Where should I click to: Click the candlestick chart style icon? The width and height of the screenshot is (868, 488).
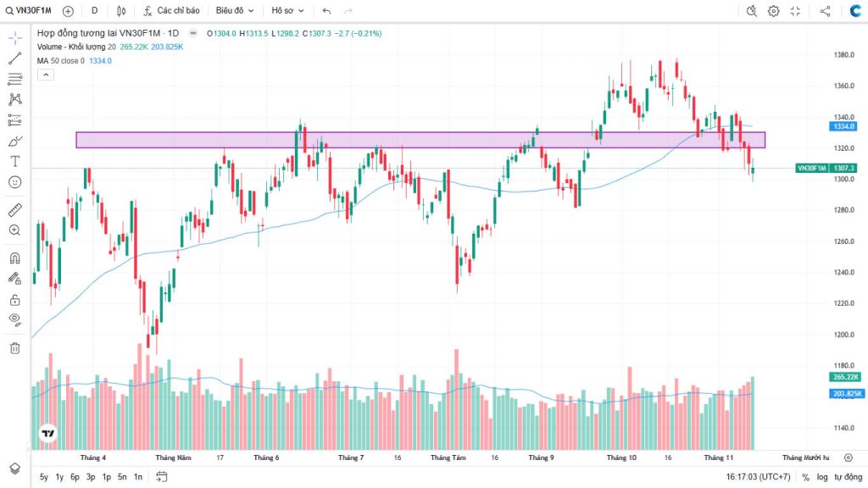pyautogui.click(x=121, y=11)
